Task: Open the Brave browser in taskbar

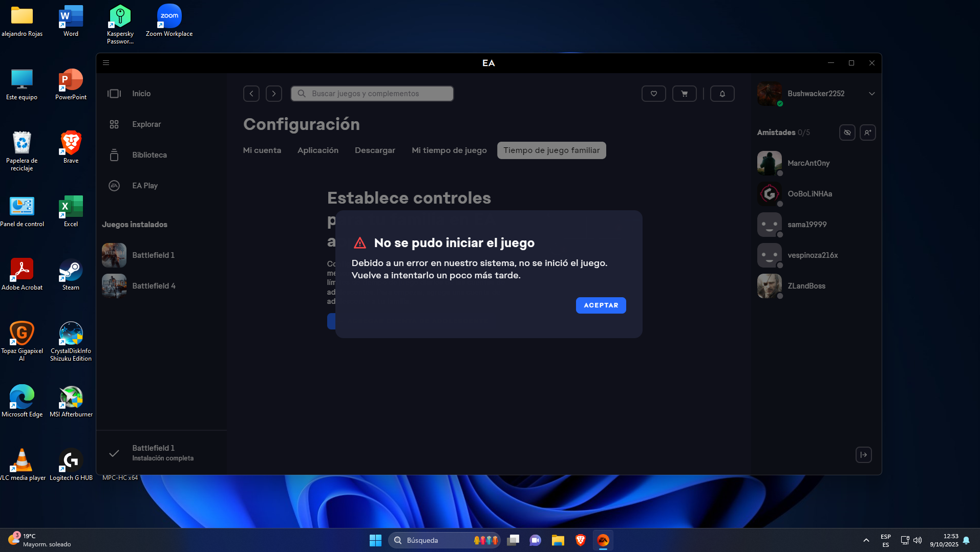Action: pos(580,540)
